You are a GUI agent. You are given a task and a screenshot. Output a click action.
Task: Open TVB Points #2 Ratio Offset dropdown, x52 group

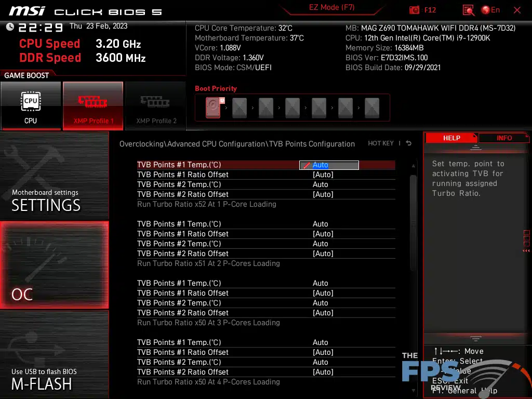tap(323, 194)
